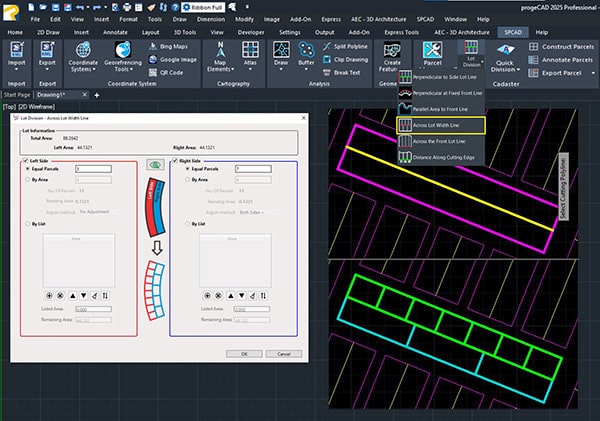Open Left Side Adjust method dropdown
The height and width of the screenshot is (421, 600).
click(99, 212)
